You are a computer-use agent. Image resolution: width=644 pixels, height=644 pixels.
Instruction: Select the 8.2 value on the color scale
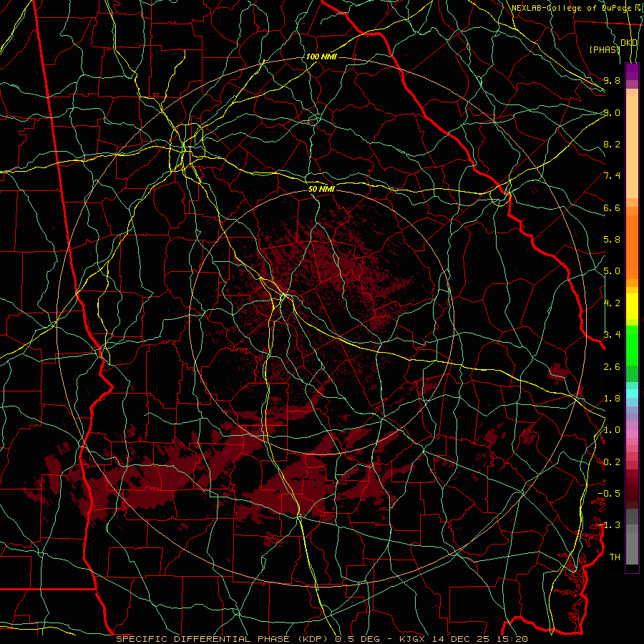[612, 144]
